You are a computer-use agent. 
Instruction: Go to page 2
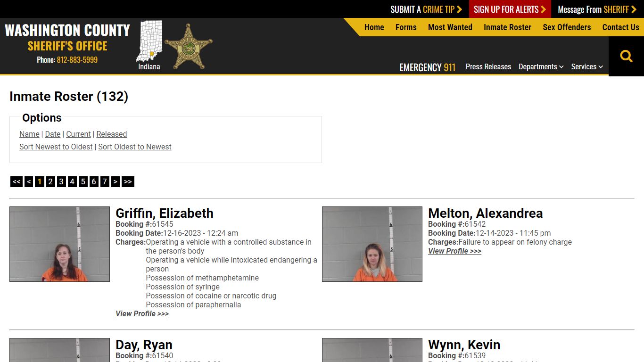pos(50,181)
